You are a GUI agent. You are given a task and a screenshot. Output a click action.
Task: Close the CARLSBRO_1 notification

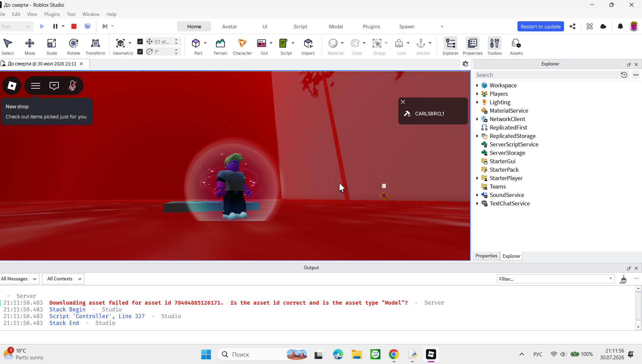(403, 102)
